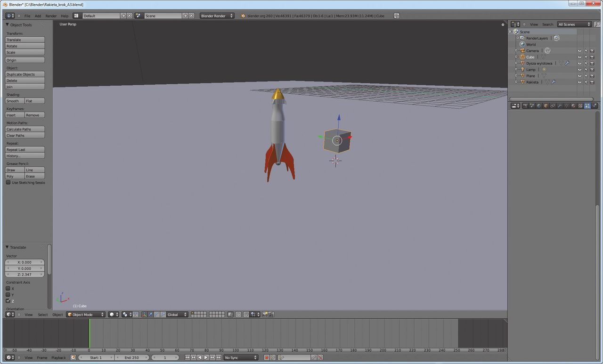The height and width of the screenshot is (364, 603).
Task: Open the Global orientation dropdown
Action: tap(178, 314)
